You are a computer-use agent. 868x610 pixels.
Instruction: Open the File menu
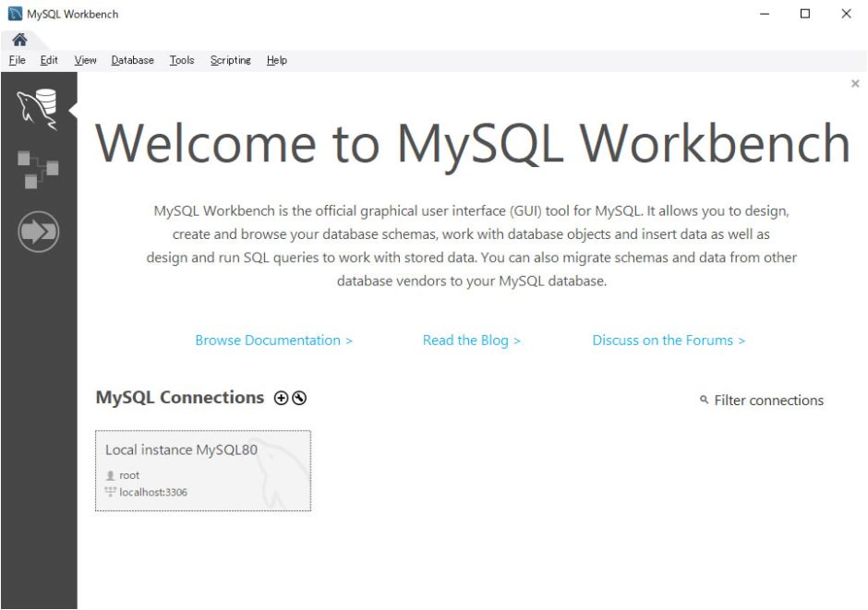(17, 60)
